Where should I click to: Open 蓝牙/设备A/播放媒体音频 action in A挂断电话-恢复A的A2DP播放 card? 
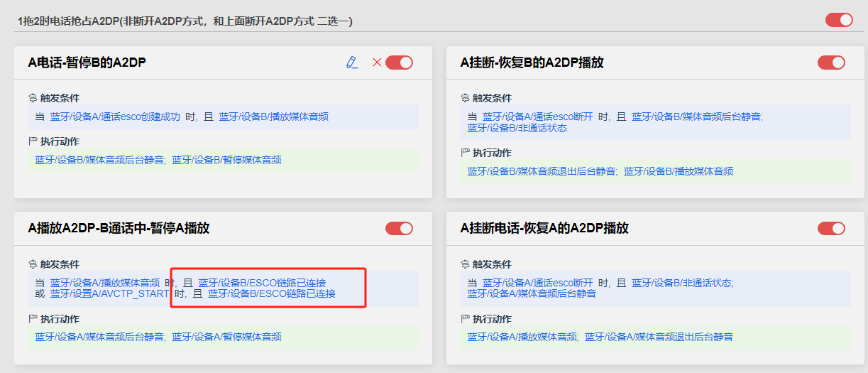522,337
